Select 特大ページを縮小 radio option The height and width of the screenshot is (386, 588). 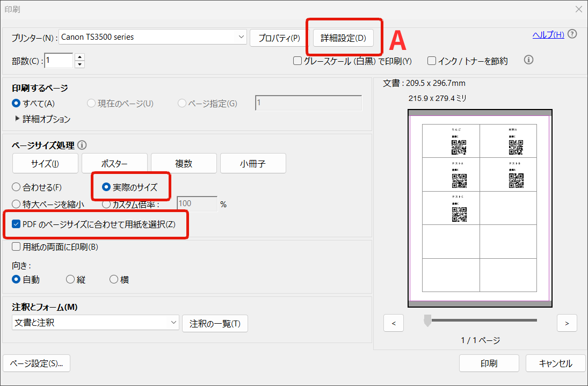pyautogui.click(x=16, y=204)
